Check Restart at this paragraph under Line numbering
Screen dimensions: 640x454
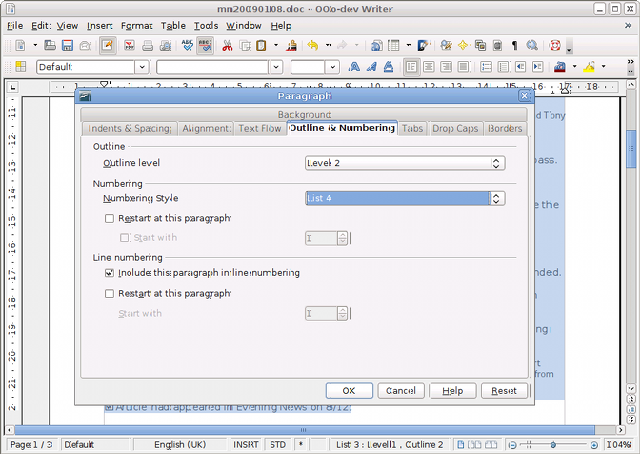(x=110, y=294)
